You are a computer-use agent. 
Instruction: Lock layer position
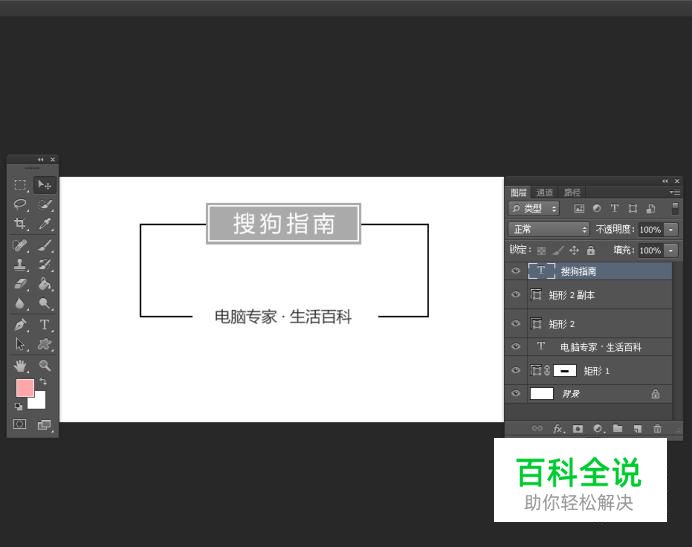point(574,251)
